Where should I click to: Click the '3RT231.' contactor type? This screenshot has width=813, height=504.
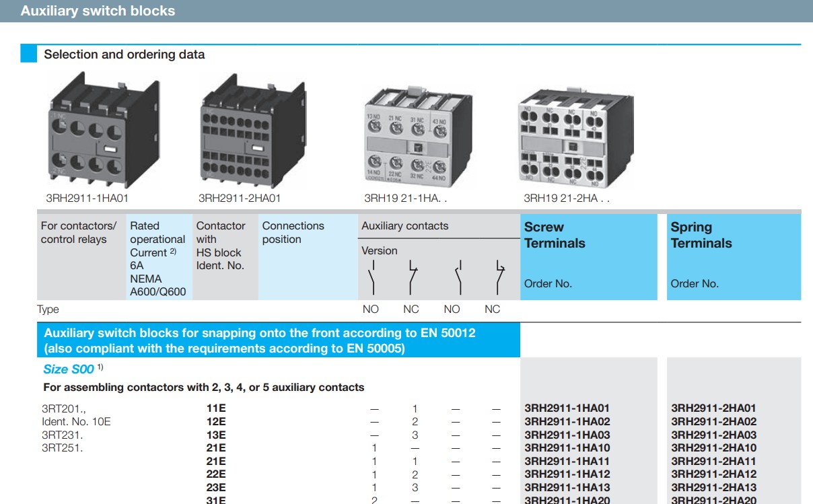click(63, 435)
